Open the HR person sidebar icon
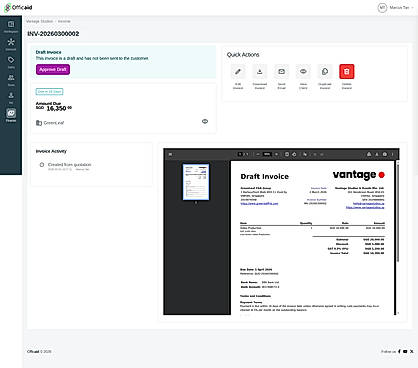The height and width of the screenshot is (368, 418). tap(11, 97)
